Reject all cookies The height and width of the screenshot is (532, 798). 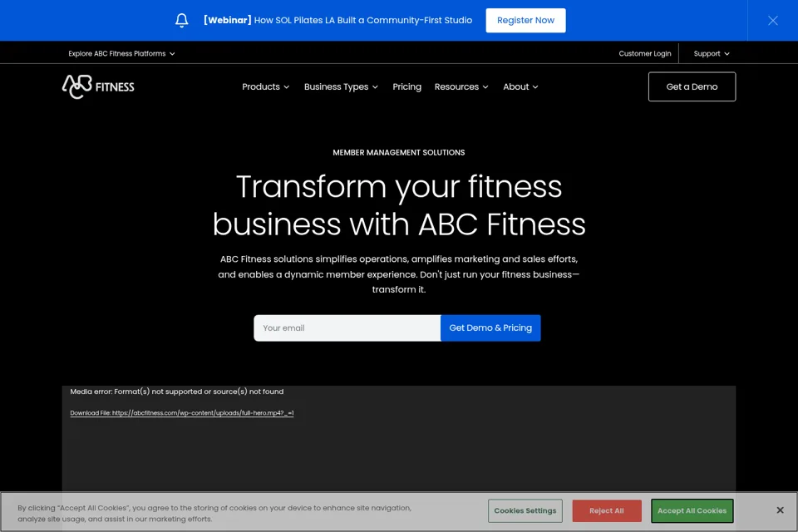[x=607, y=510]
